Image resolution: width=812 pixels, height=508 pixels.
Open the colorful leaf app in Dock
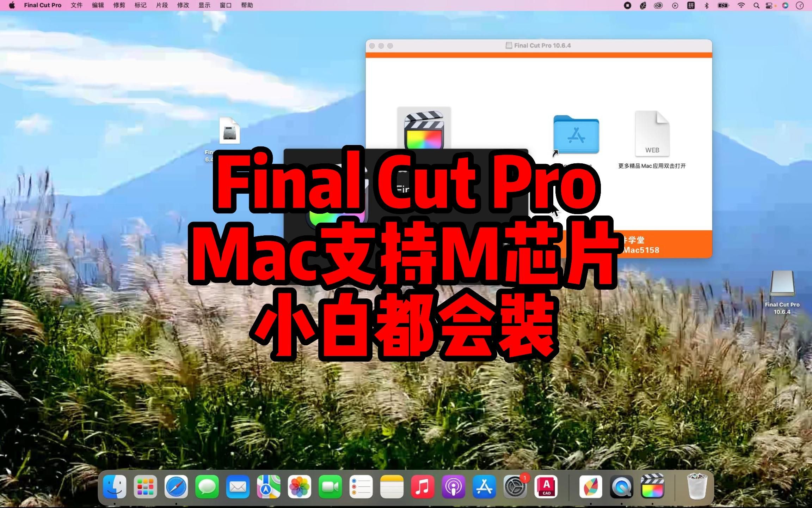[591, 487]
